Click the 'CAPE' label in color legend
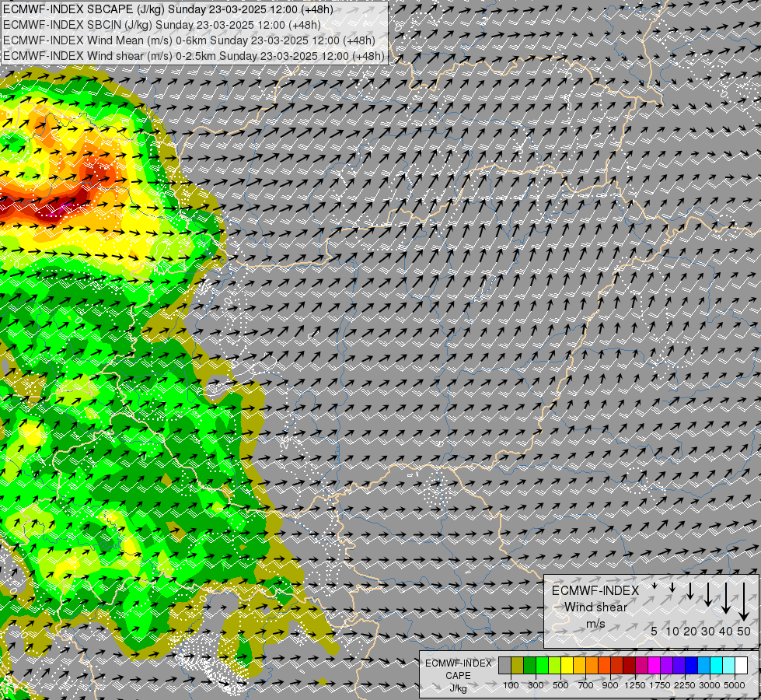The height and width of the screenshot is (700, 761). [x=458, y=676]
